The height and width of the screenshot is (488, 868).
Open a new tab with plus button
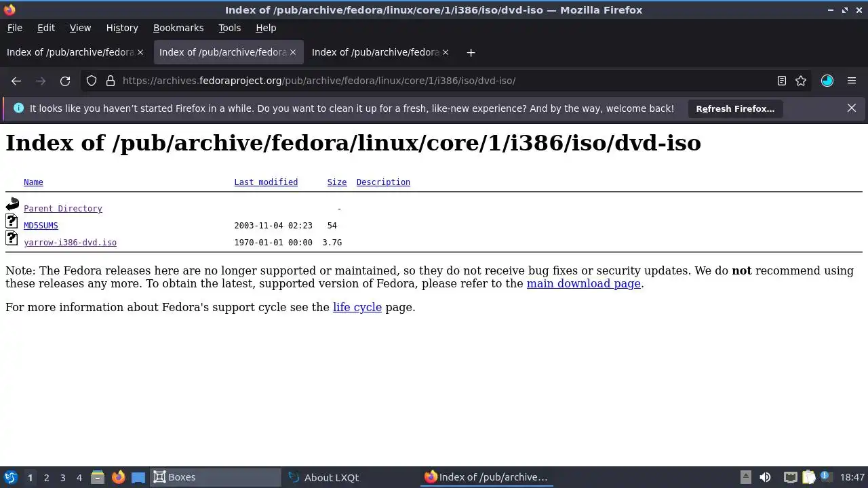pyautogui.click(x=471, y=52)
